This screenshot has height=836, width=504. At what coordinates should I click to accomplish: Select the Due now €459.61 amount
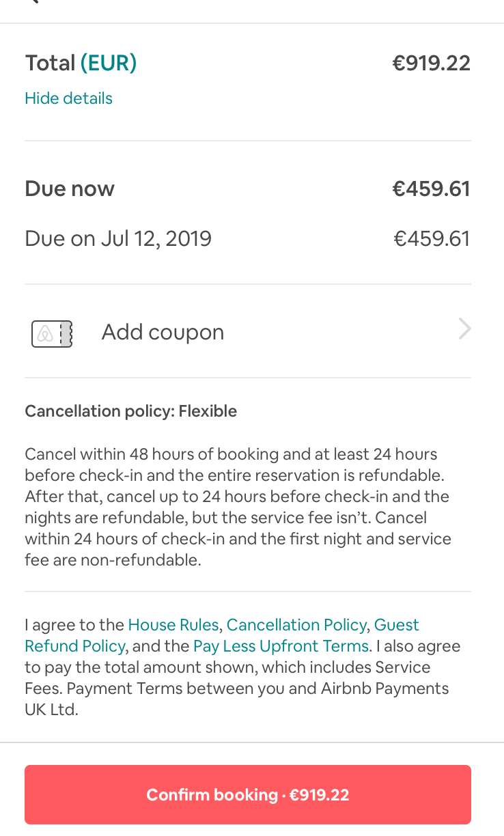coord(431,189)
